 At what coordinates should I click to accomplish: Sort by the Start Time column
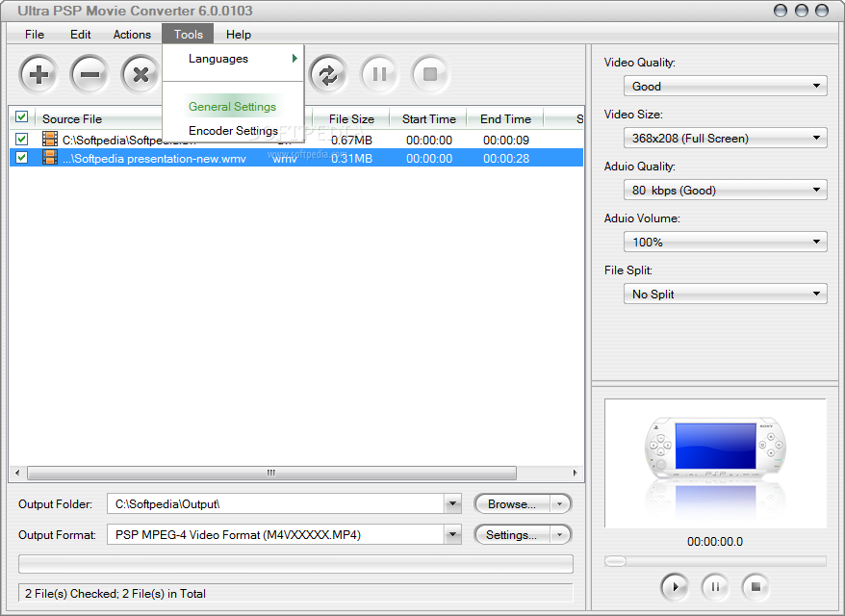(x=428, y=118)
